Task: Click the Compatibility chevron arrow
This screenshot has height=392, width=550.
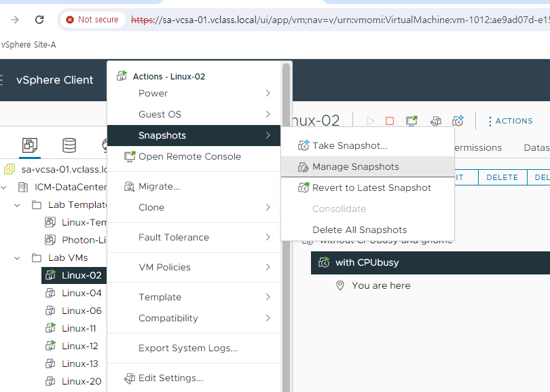Action: 268,318
